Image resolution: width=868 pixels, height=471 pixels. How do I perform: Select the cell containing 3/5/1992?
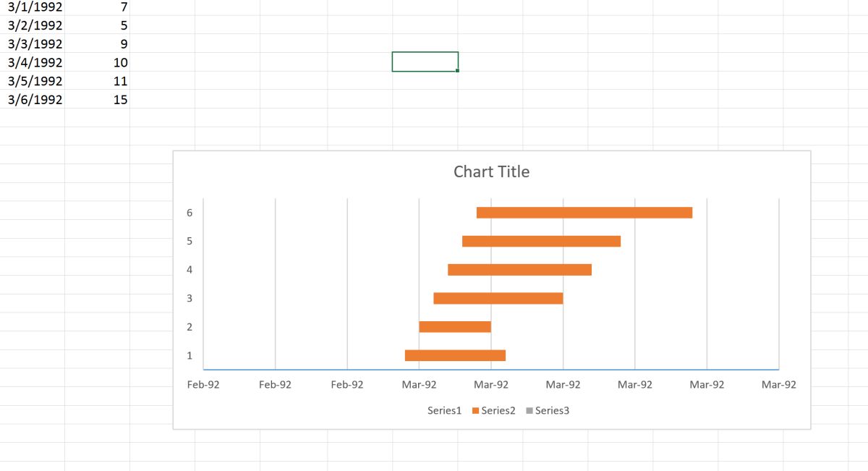pos(33,81)
